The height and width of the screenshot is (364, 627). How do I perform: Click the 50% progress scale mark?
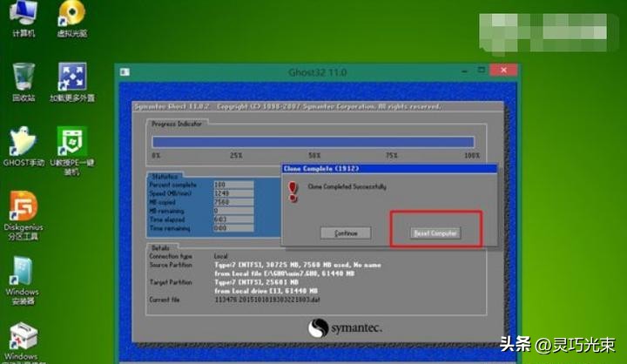point(314,155)
